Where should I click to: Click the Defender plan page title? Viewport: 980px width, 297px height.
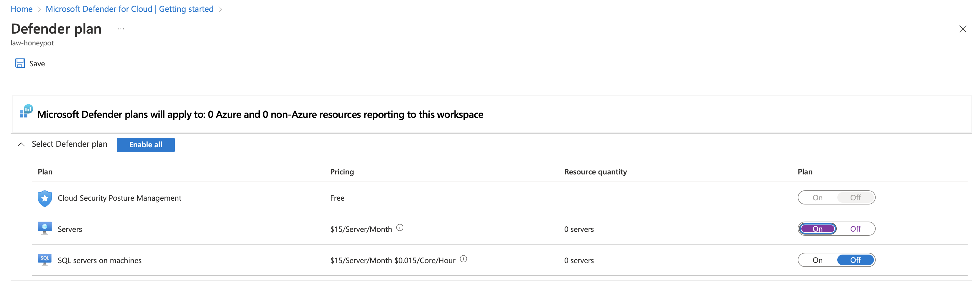click(56, 29)
